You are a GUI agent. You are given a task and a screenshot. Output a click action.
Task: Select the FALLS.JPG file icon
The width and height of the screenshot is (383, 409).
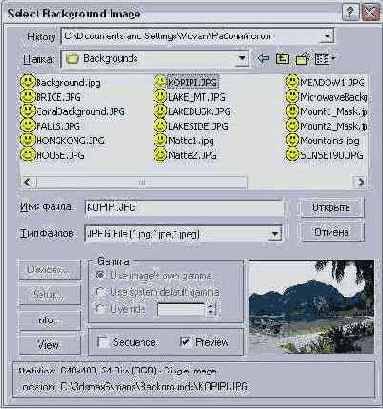28,126
